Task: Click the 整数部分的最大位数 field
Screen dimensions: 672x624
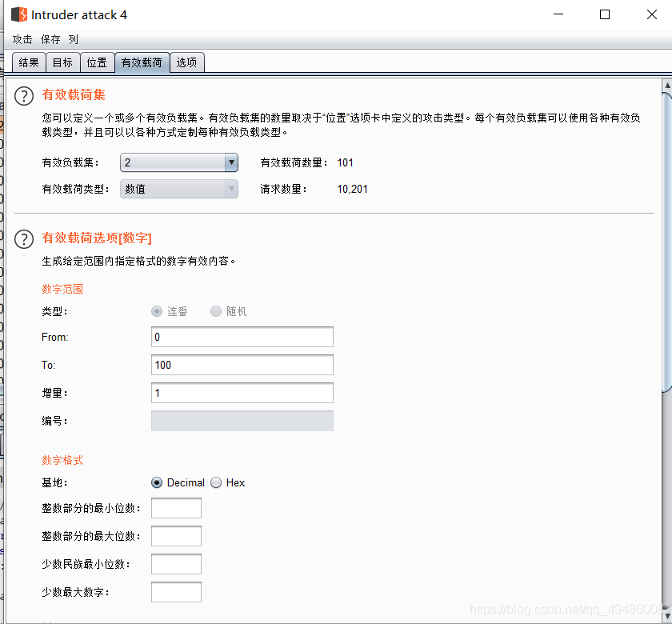Action: [176, 536]
